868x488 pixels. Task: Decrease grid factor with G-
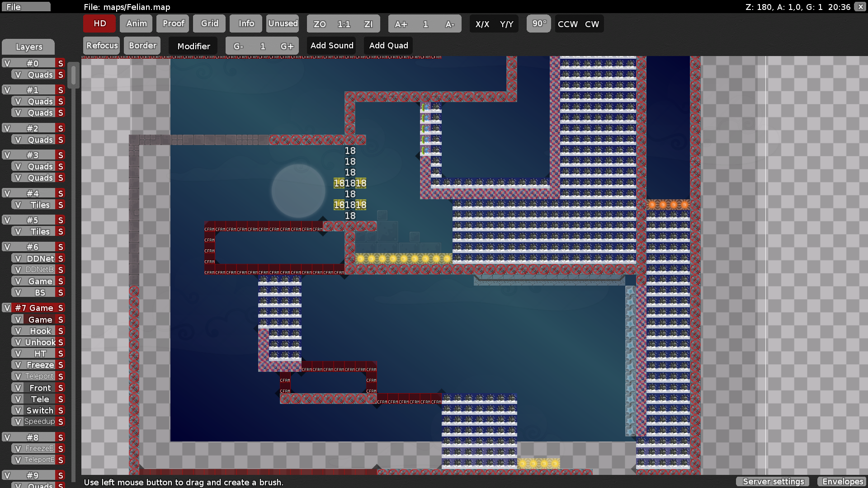point(238,46)
